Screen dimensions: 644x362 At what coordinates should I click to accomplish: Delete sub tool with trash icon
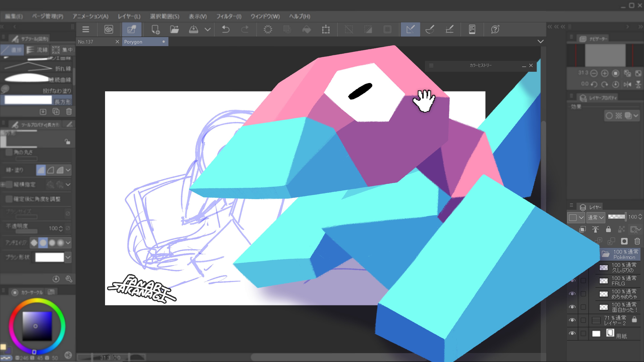tap(69, 111)
